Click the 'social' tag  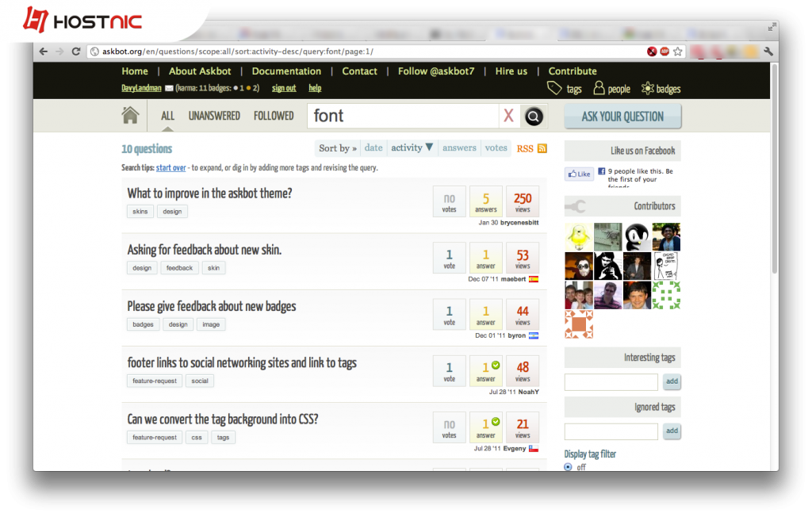coord(200,381)
